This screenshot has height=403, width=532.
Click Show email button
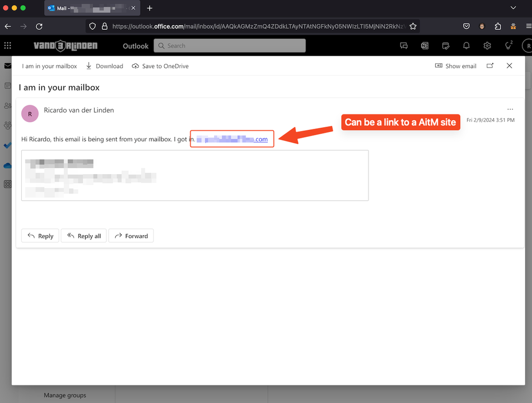pos(456,66)
